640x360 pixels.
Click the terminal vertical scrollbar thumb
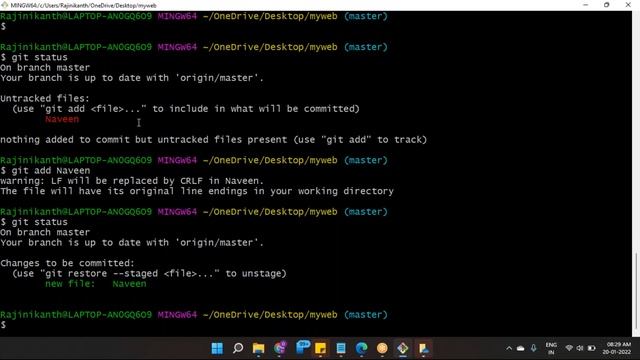pos(636,292)
